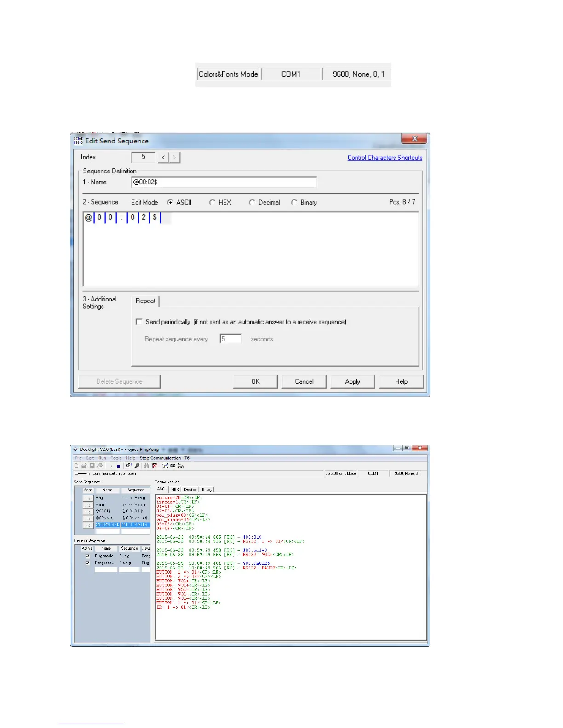Go to next index with right arrow
The width and height of the screenshot is (563, 728).
pos(174,158)
